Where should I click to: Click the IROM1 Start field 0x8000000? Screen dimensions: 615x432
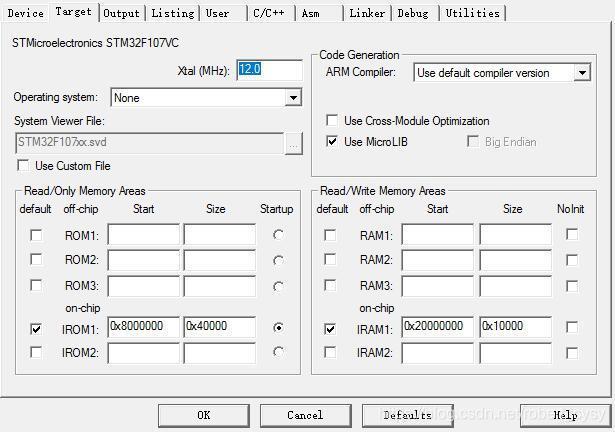pyautogui.click(x=144, y=327)
